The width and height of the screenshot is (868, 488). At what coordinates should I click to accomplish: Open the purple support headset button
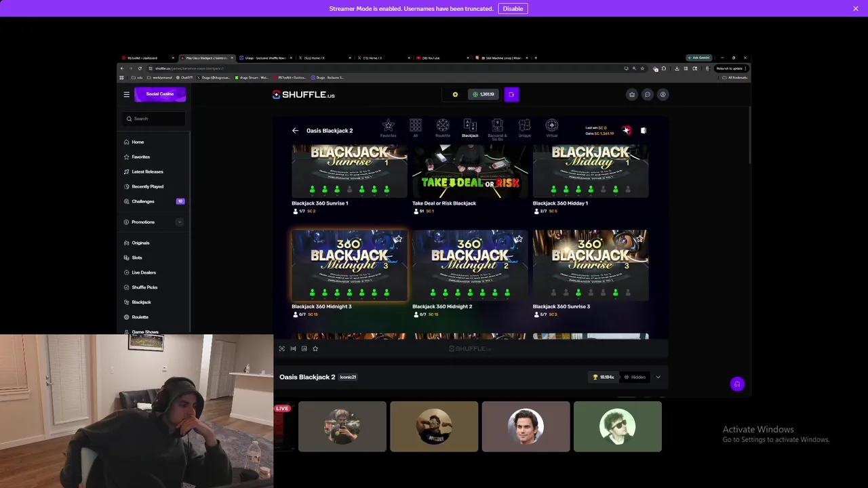(737, 384)
